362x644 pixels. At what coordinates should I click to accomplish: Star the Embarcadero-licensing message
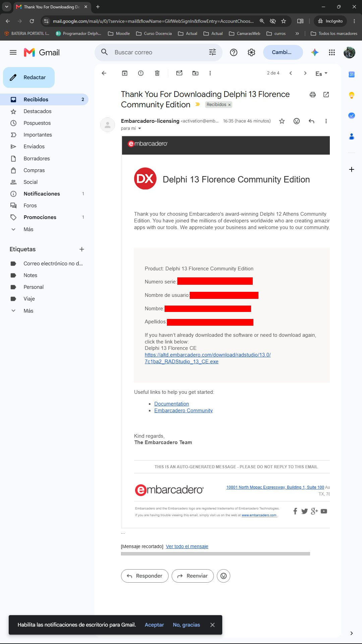coord(282,121)
